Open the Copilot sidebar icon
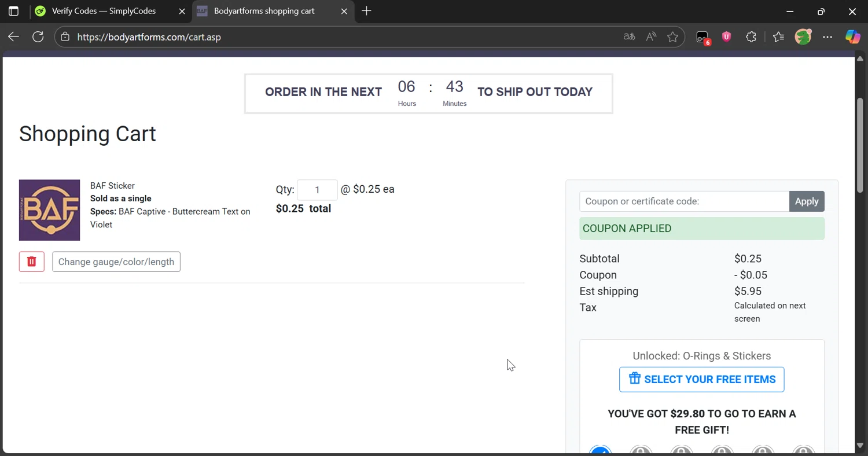Image resolution: width=868 pixels, height=456 pixels. tap(853, 37)
